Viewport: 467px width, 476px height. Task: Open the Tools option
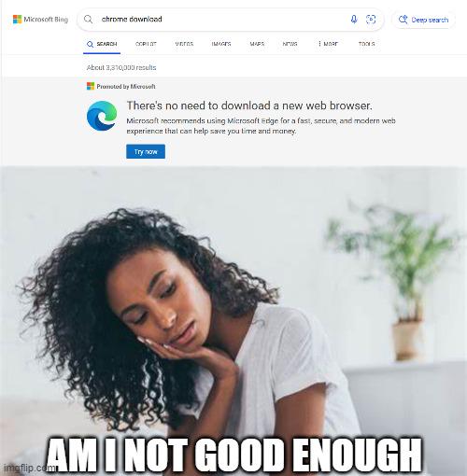tap(366, 44)
